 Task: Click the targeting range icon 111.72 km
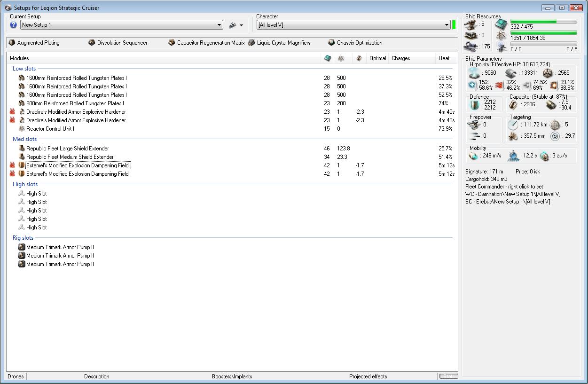pos(513,125)
